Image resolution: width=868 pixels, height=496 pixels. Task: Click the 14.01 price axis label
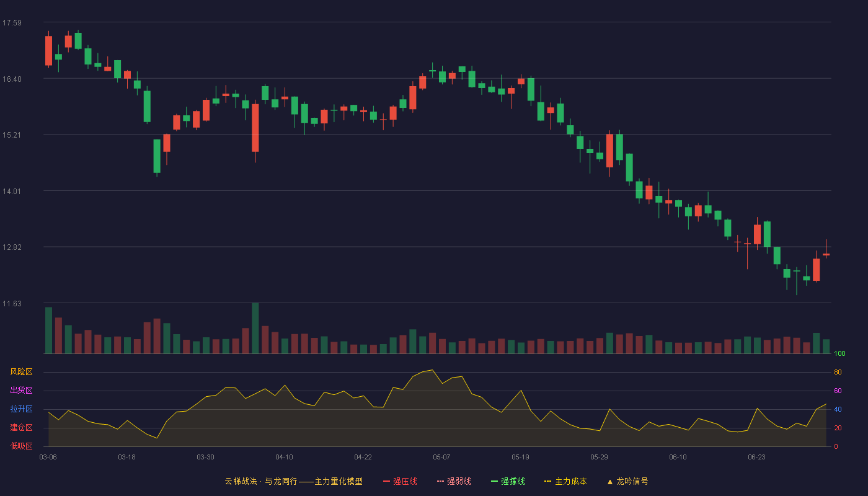click(12, 191)
